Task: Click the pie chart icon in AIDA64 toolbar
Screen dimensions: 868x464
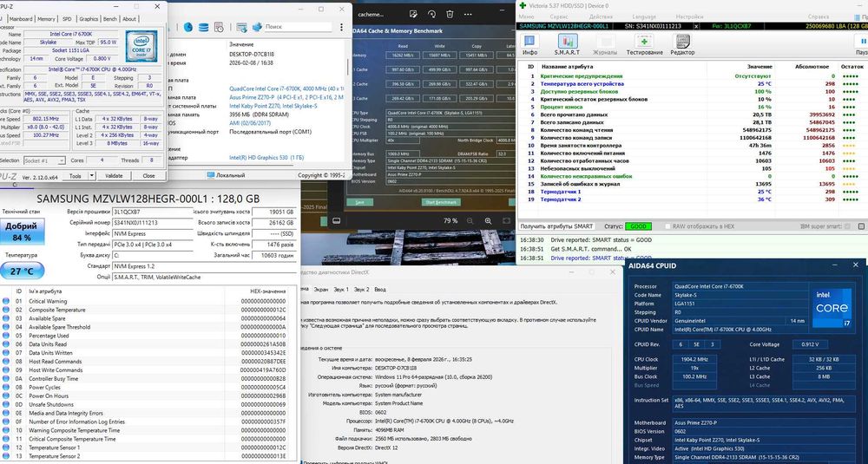Action: pyautogui.click(x=188, y=27)
